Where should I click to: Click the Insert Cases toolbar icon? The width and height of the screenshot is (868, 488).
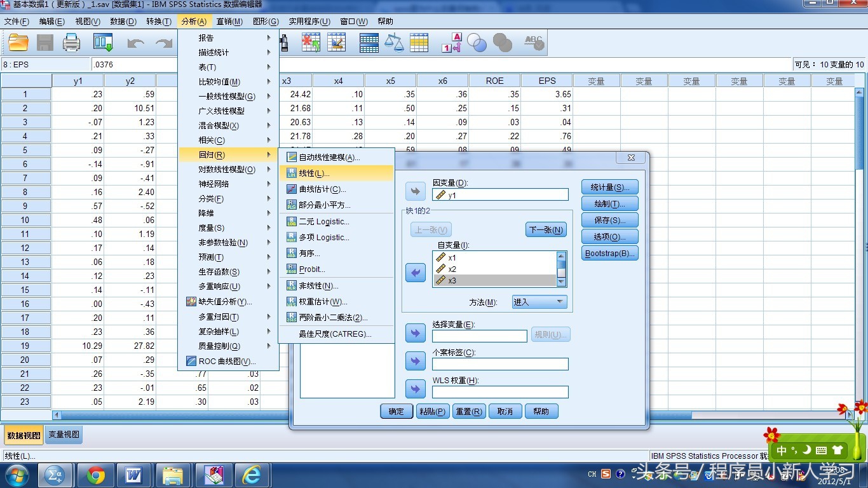point(311,43)
